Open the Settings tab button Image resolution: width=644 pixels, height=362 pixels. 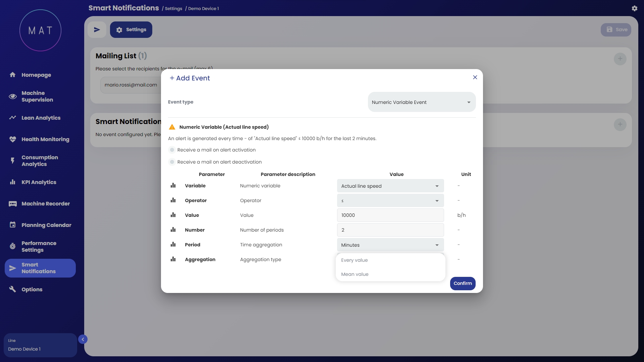pyautogui.click(x=131, y=29)
